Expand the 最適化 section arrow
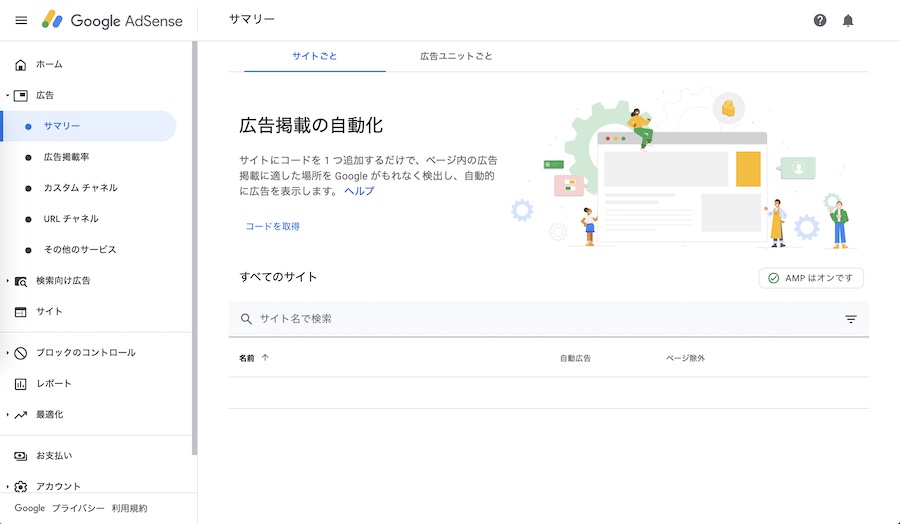Screen dimensions: 900x524 click(x=7, y=414)
